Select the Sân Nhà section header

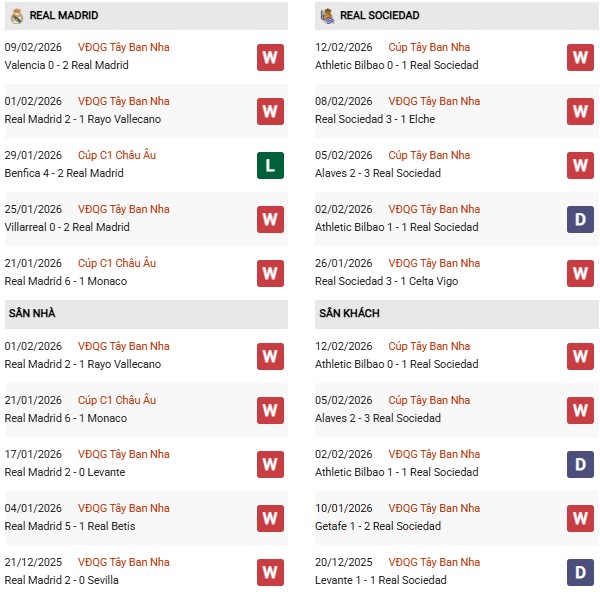point(33,314)
